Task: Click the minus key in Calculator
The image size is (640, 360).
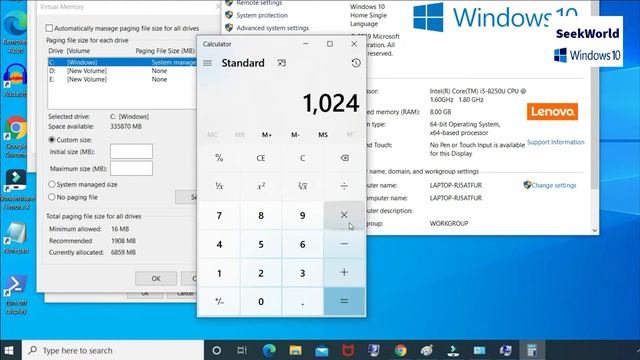Action: [x=344, y=244]
